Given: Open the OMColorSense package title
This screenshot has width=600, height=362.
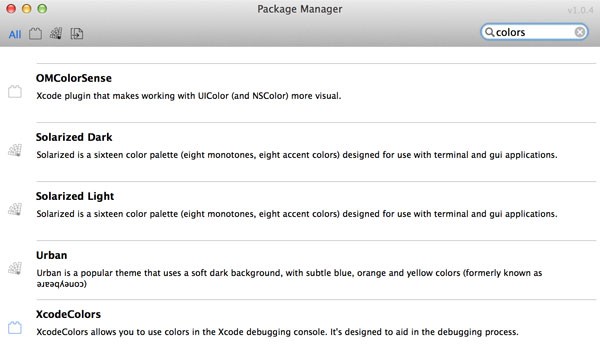Looking at the screenshot, I should tap(74, 78).
